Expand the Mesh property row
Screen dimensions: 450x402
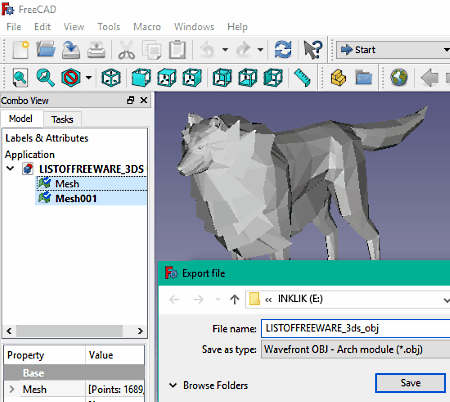[x=12, y=389]
